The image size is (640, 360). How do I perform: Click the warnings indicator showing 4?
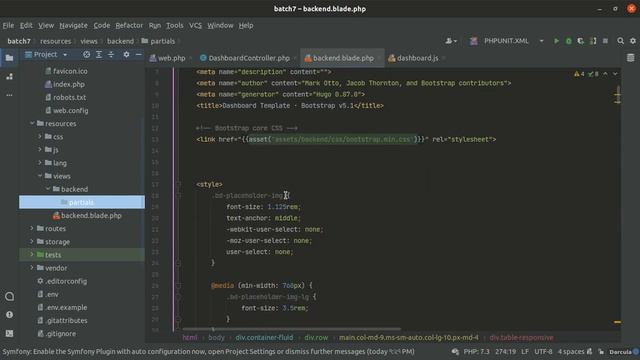[579, 74]
